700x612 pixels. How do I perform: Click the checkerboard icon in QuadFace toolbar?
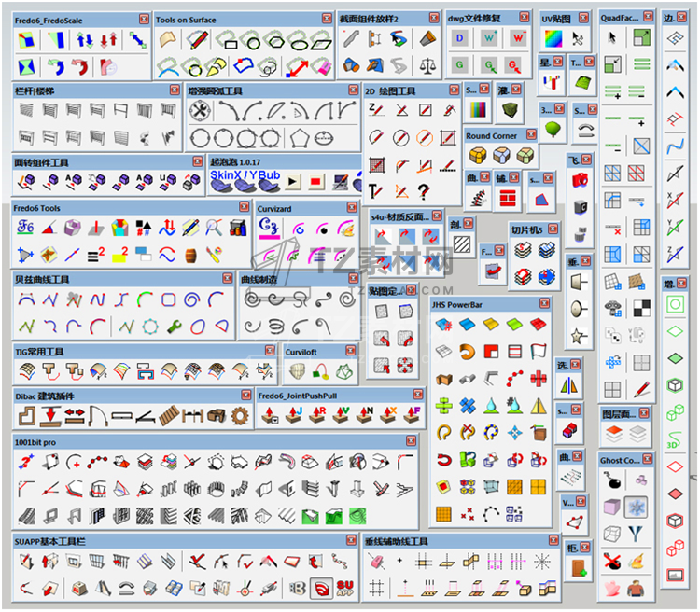[x=641, y=308]
